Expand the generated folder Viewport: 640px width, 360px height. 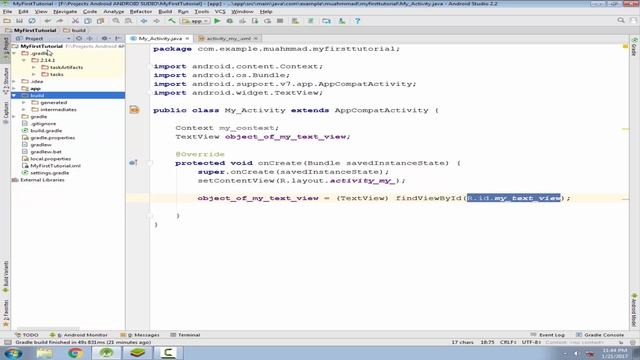coord(24,102)
